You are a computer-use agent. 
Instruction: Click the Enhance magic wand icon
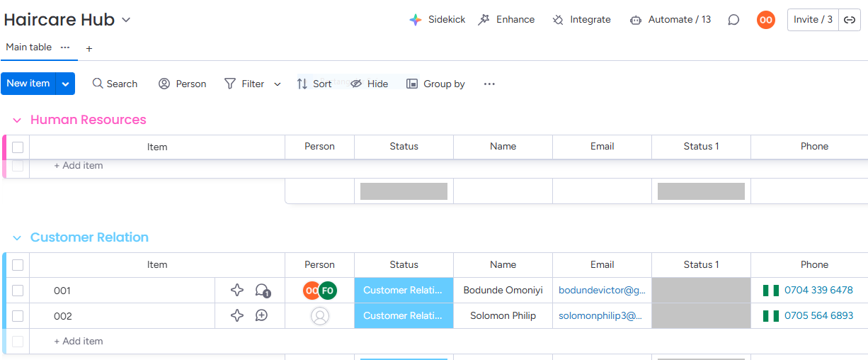[484, 20]
